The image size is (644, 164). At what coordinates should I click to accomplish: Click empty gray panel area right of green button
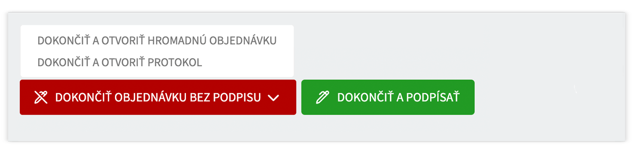point(550,97)
